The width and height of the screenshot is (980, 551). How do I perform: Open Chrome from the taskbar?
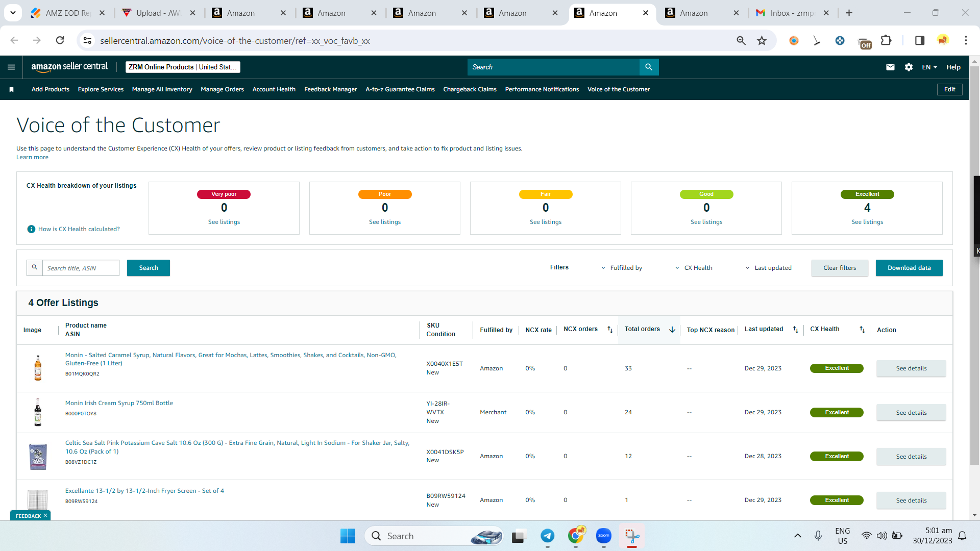point(576,536)
